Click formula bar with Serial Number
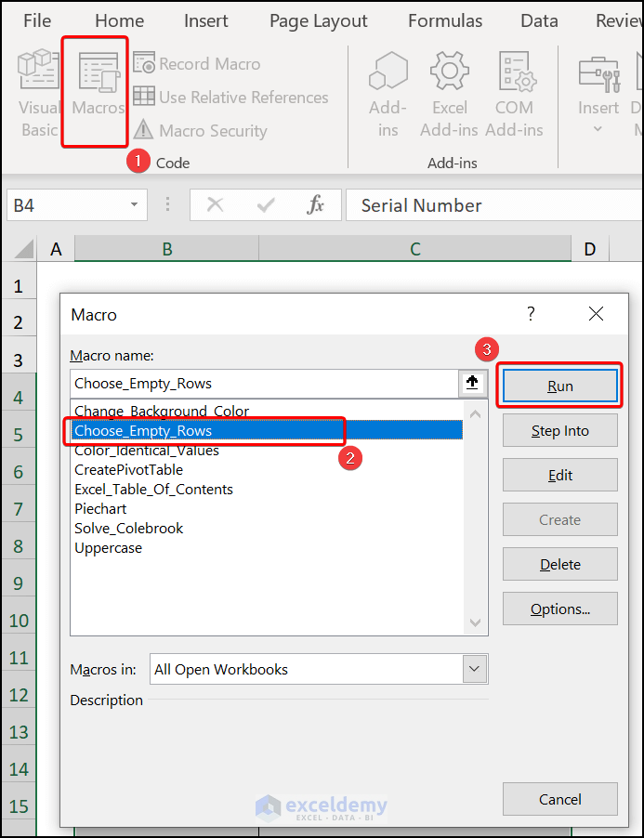The height and width of the screenshot is (838, 644). tap(494, 205)
